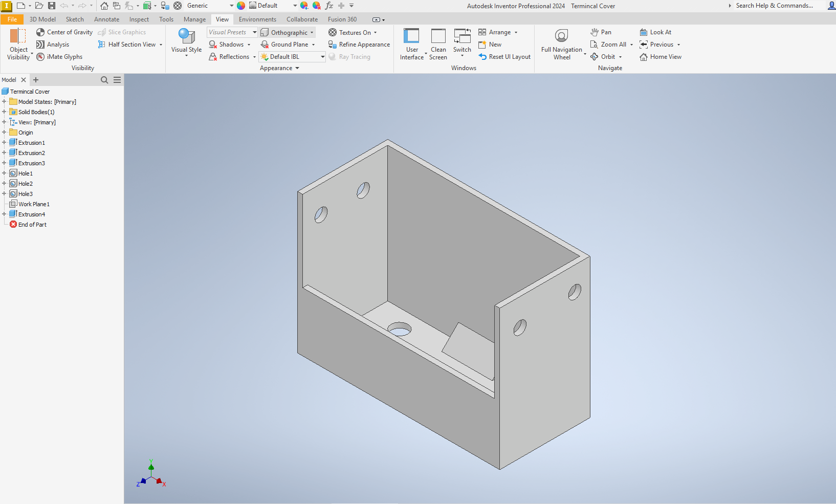Image resolution: width=836 pixels, height=504 pixels.
Task: Click the Home icon in the quick access toolbar
Action: pyautogui.click(x=104, y=6)
